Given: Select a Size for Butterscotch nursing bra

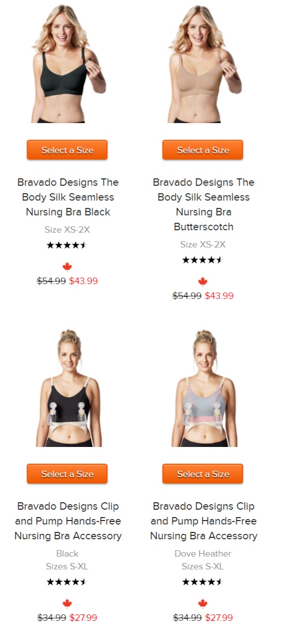Looking at the screenshot, I should pos(203,150).
